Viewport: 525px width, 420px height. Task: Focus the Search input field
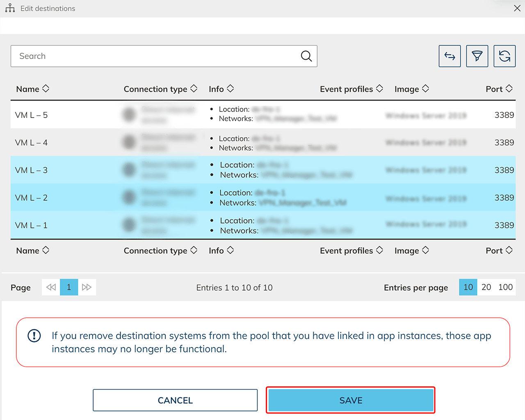click(x=156, y=56)
